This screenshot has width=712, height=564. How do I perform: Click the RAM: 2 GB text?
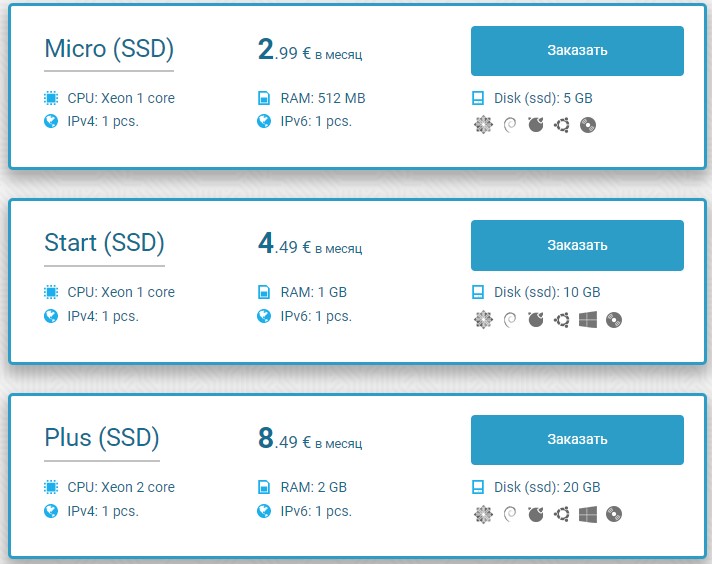tap(314, 487)
